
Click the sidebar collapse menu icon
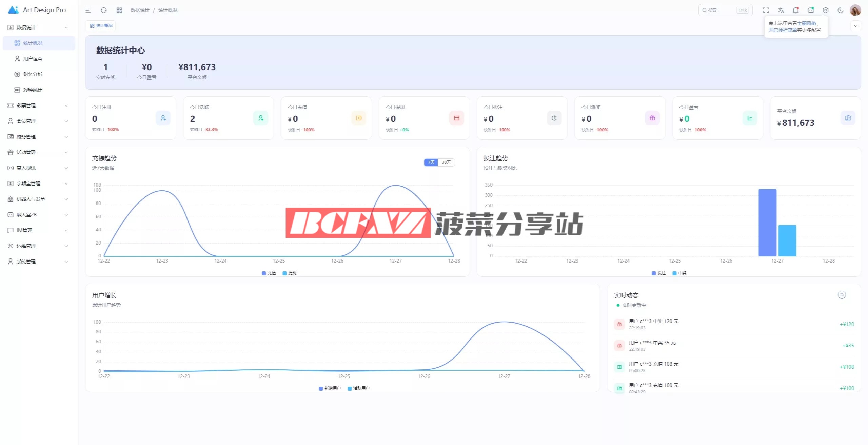click(x=88, y=10)
